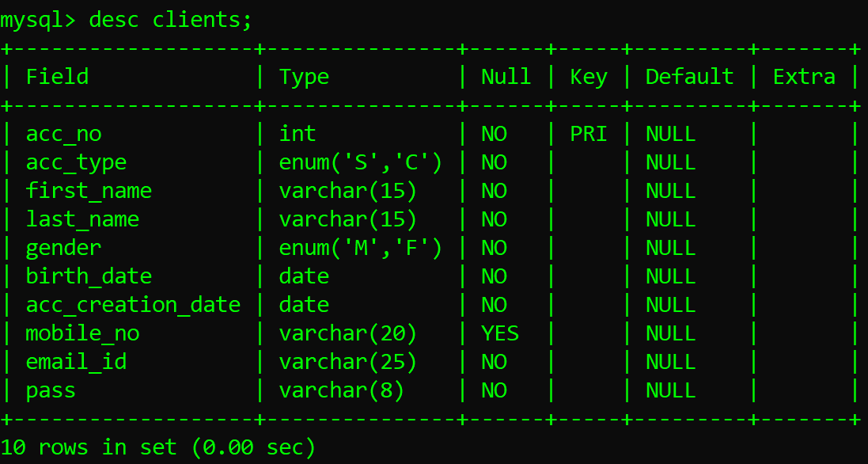Click the varchar(8) type of pass
The image size is (868, 464).
click(x=341, y=390)
